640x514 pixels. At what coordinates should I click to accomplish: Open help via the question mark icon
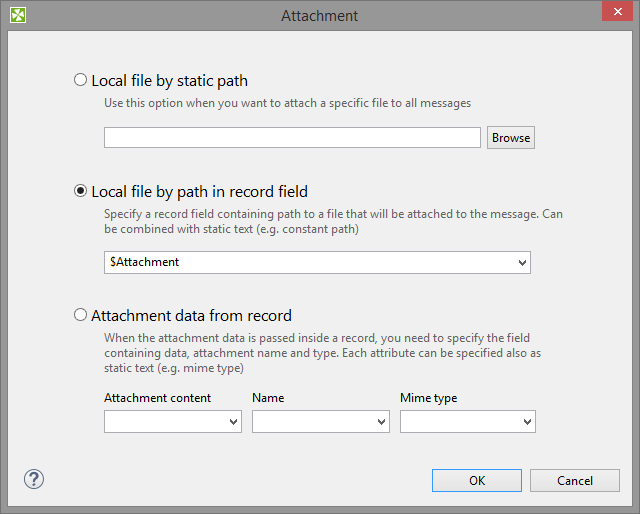(34, 479)
